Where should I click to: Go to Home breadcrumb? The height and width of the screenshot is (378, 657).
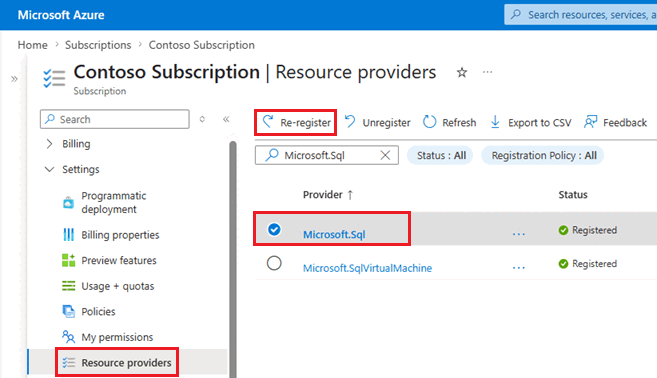tap(33, 45)
